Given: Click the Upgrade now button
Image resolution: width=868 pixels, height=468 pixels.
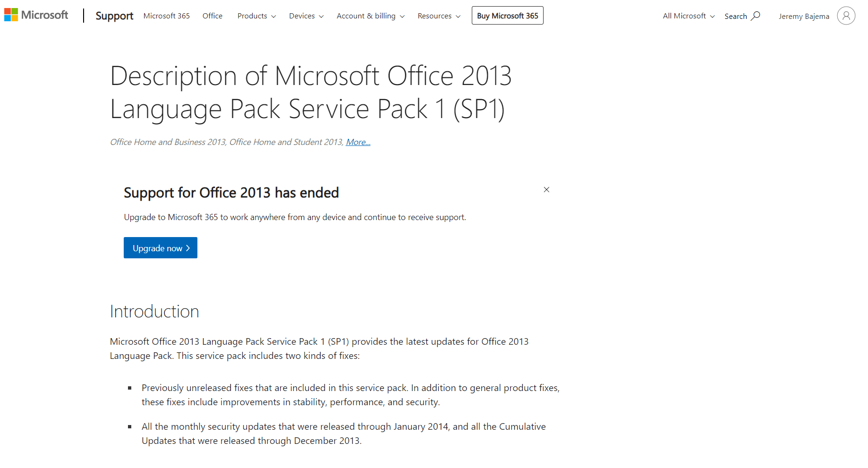Looking at the screenshot, I should [160, 247].
